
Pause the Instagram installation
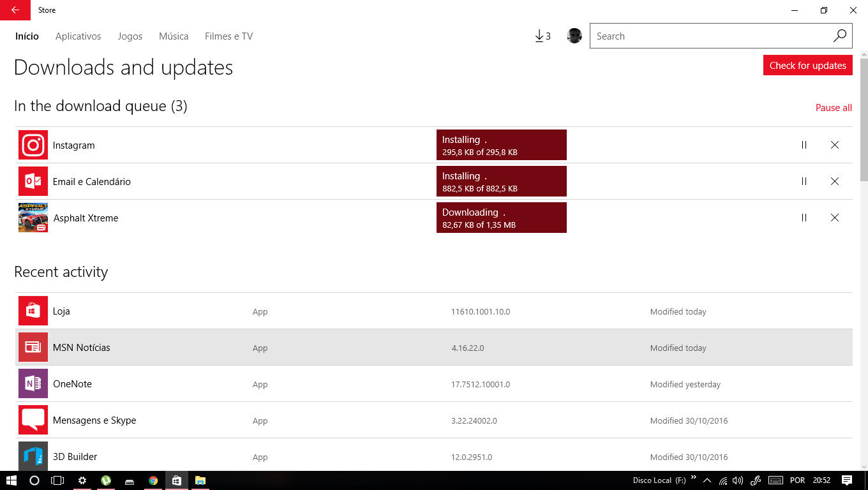coord(804,145)
